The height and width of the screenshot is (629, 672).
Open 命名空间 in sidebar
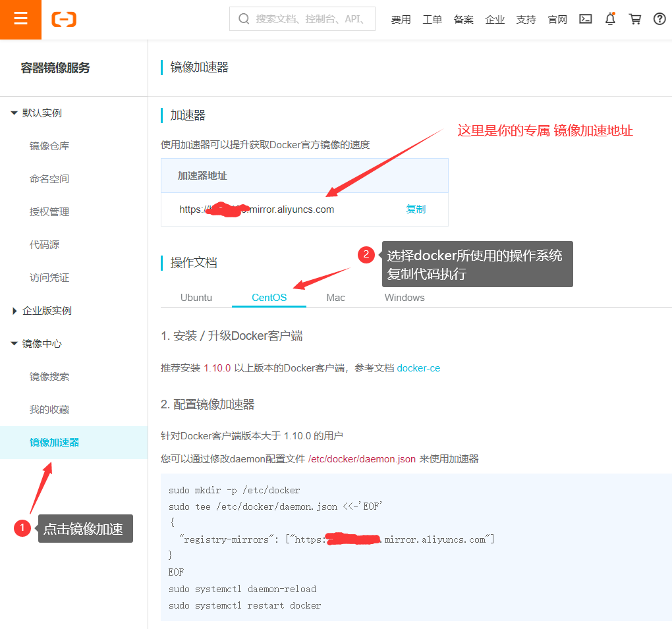click(x=49, y=178)
